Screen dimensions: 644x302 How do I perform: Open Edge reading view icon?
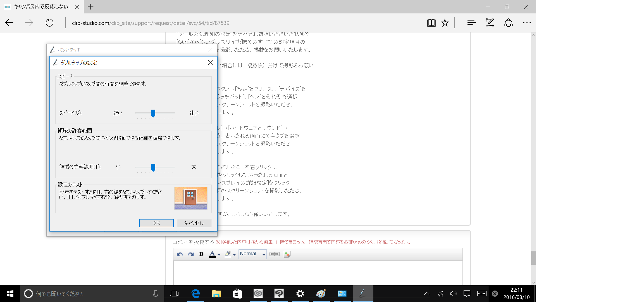pos(431,23)
